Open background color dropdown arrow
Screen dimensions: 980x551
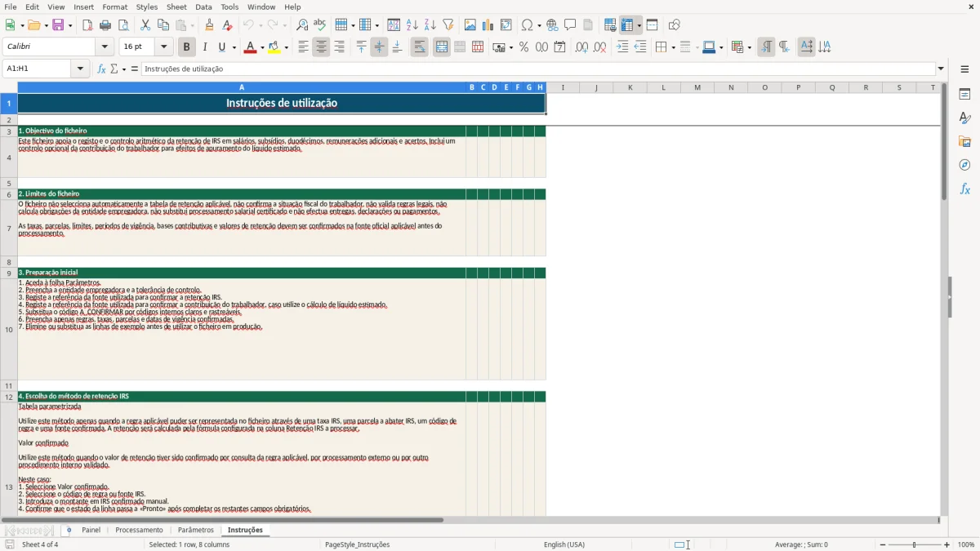pos(286,47)
